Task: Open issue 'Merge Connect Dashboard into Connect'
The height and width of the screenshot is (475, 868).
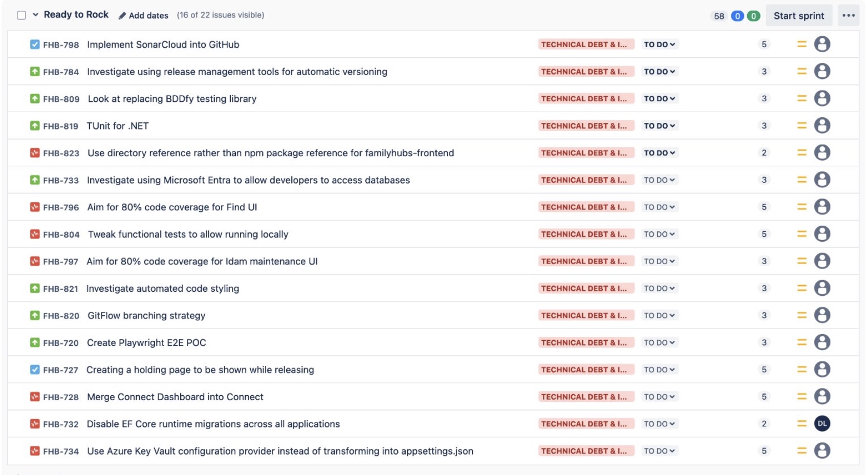Action: coord(175,397)
